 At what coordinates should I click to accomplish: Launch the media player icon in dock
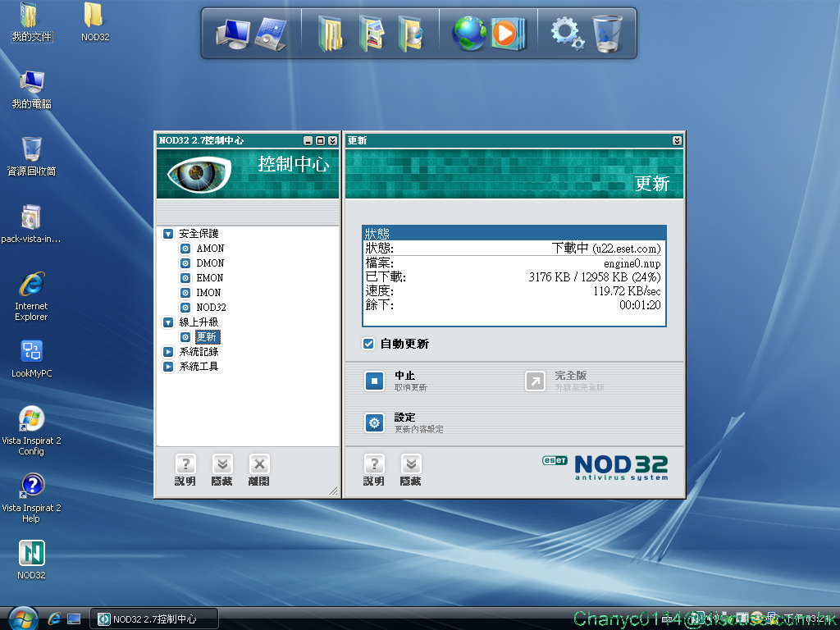[507, 34]
